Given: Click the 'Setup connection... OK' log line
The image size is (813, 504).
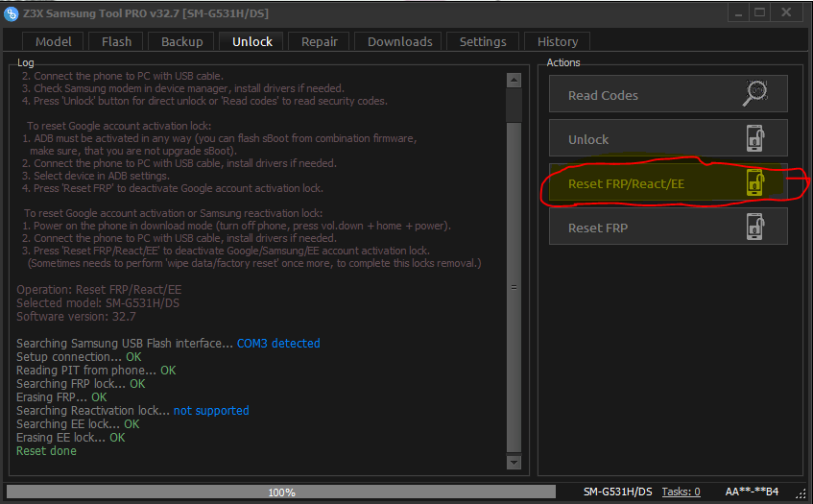Looking at the screenshot, I should point(79,357).
